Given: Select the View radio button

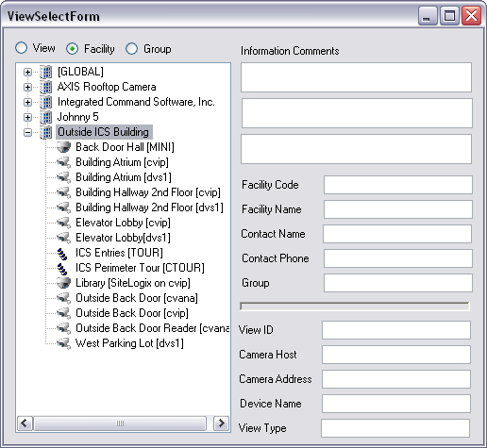Looking at the screenshot, I should click(22, 48).
